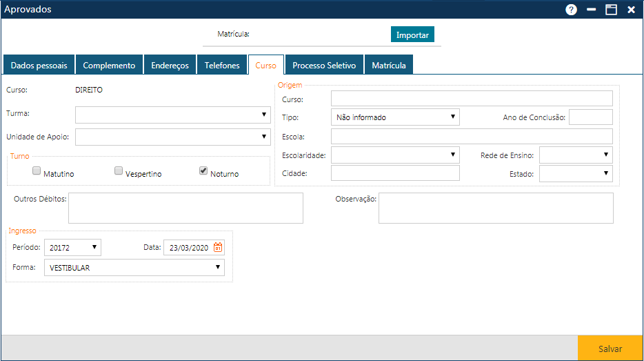Image resolution: width=644 pixels, height=361 pixels.
Task: Check the Vespertino turno option
Action: 119,170
